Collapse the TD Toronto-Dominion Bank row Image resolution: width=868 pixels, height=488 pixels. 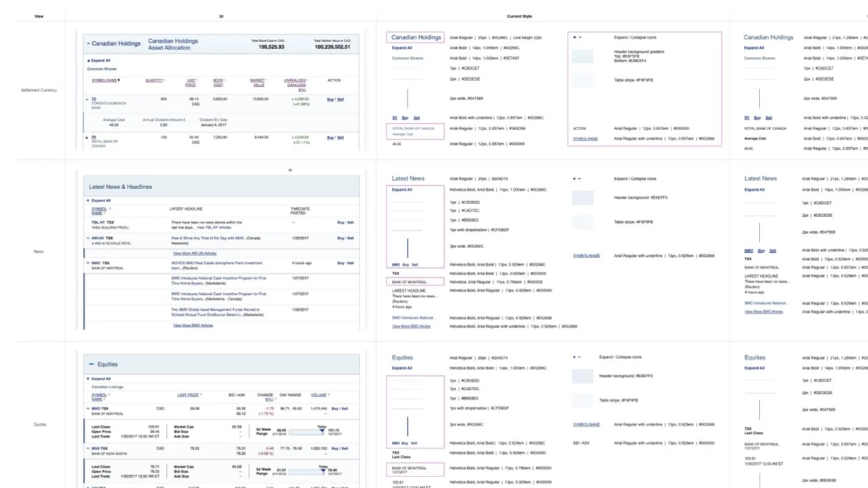pyautogui.click(x=88, y=99)
